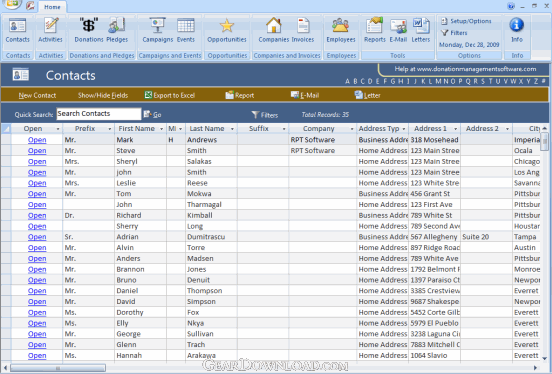Click E-Mail in the gold toolbar
Viewport: 552px width, 374px height.
click(305, 95)
